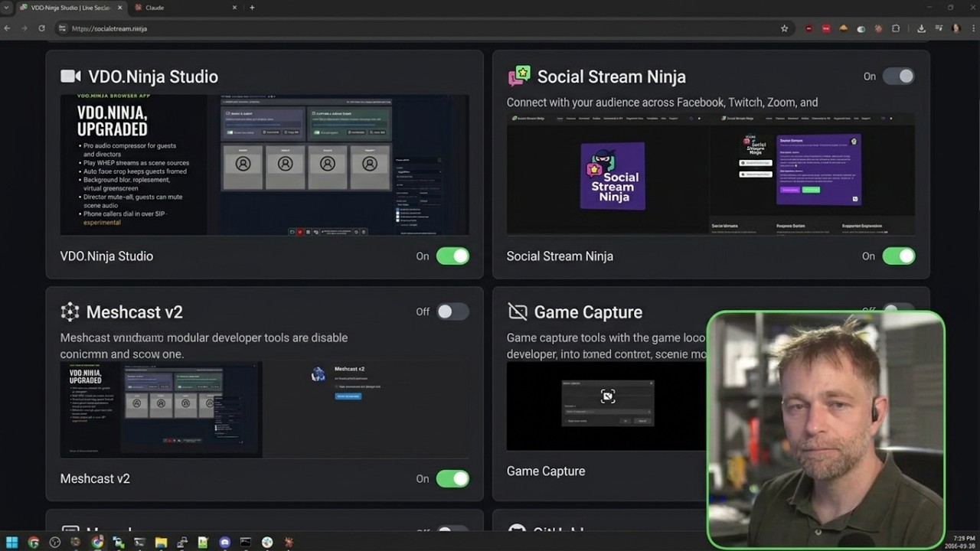
Task: Click the Social Stream Ninja card heading
Action: coord(611,77)
